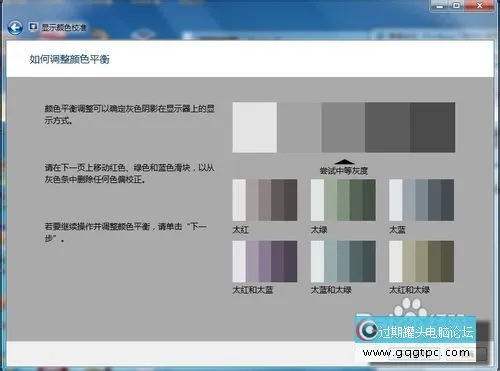The image size is (500, 371).
Task: Select the 太红和太蓝 sample image
Action: 265,261
